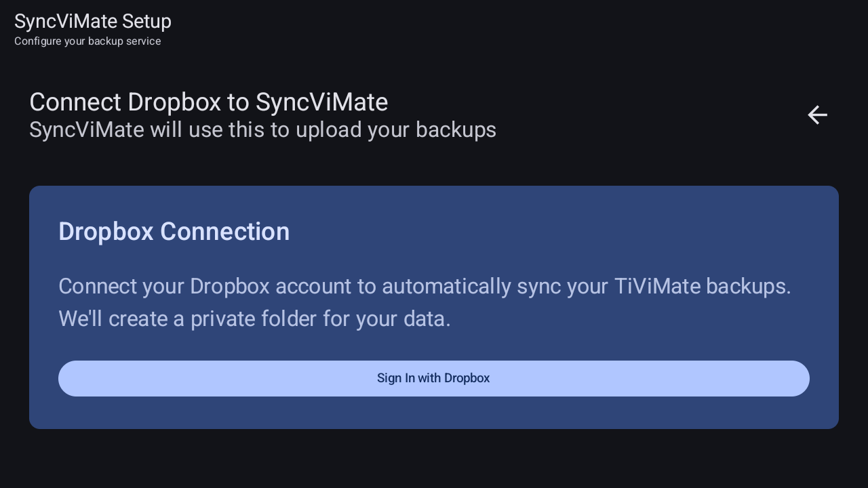868x488 pixels.
Task: Click the arrow icon beside the connect heading
Action: (817, 115)
